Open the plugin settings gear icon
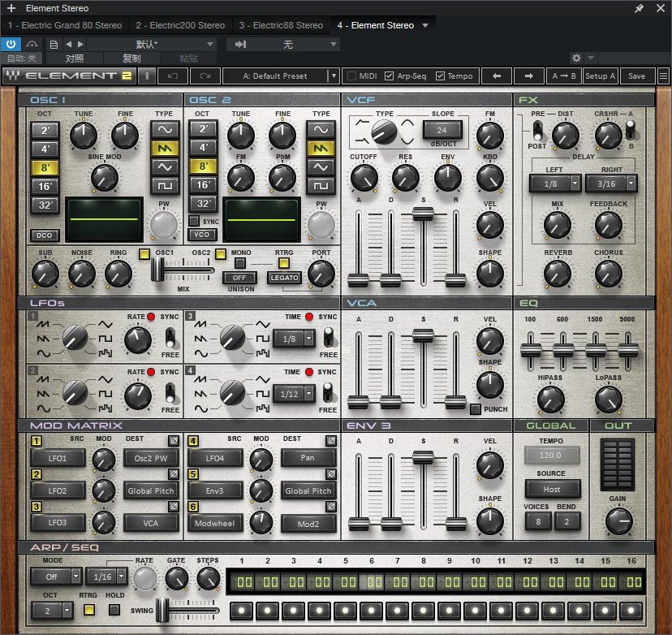This screenshot has height=635, width=672. point(576,58)
